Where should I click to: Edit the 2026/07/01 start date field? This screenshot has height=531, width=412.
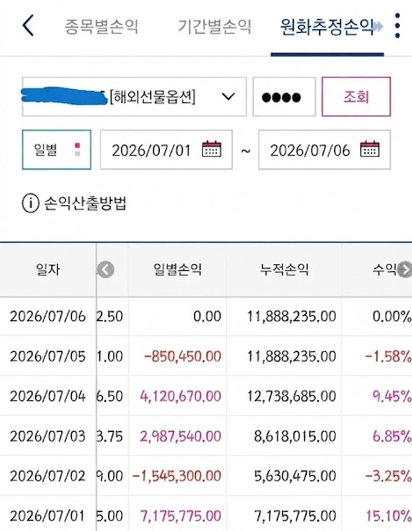coord(166,149)
